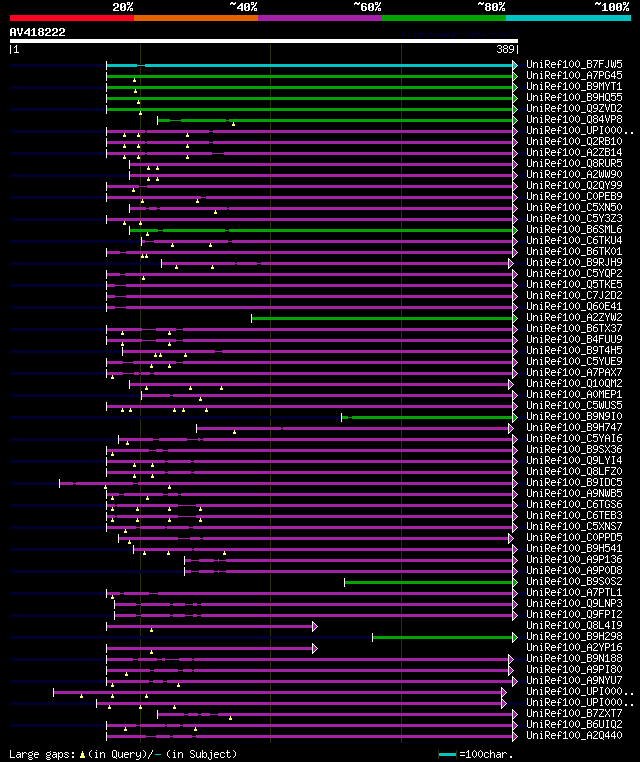
Task: Click the UniRef100_Q2RB10 label
Action: point(574,141)
